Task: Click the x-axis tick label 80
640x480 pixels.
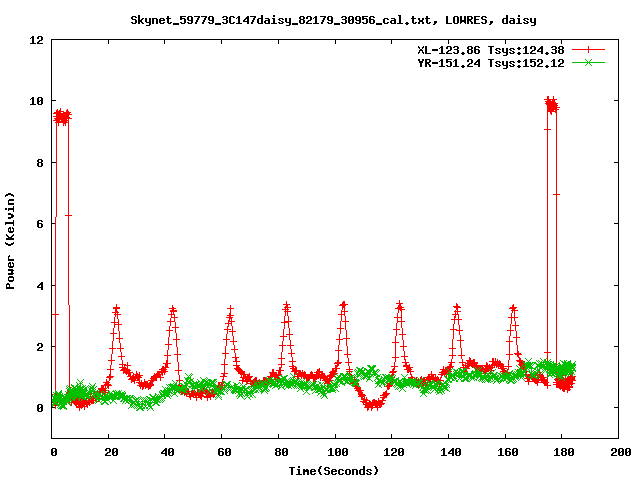Action: [x=281, y=452]
